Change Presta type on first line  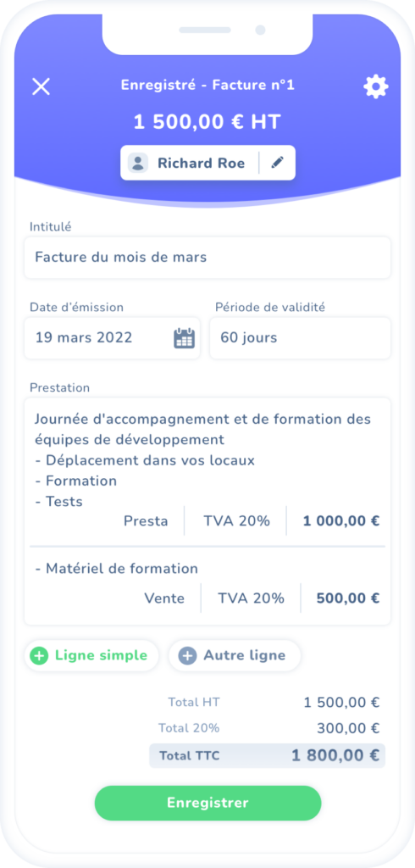coord(146,521)
